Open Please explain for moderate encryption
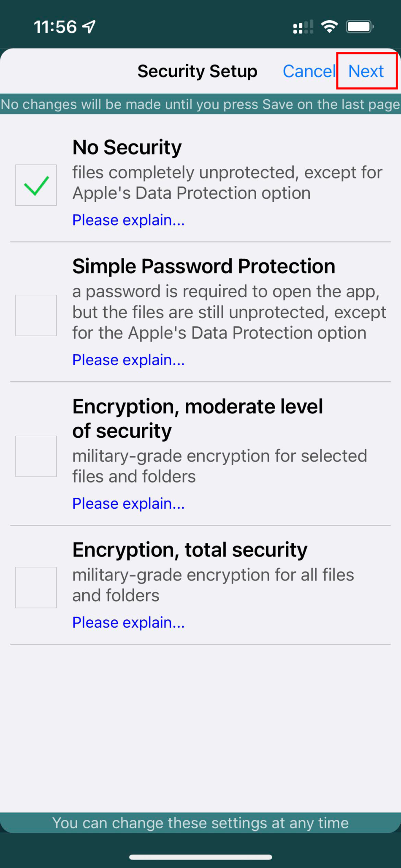 pos(128,503)
